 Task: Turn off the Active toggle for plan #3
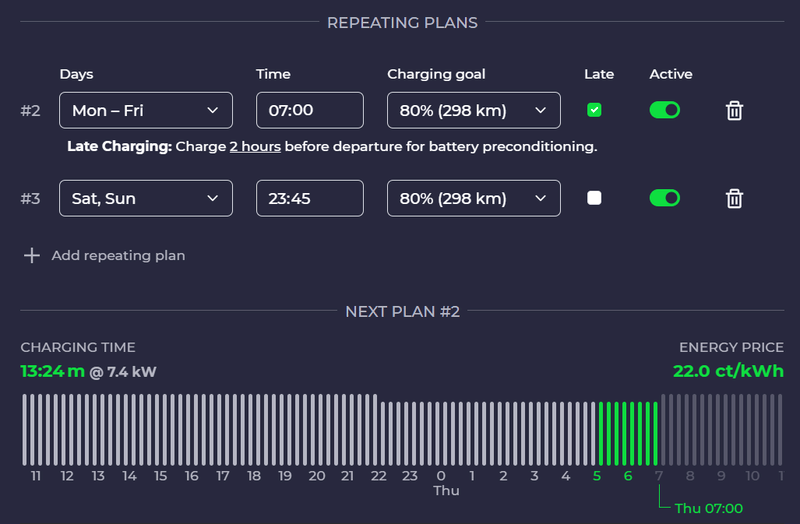(665, 198)
